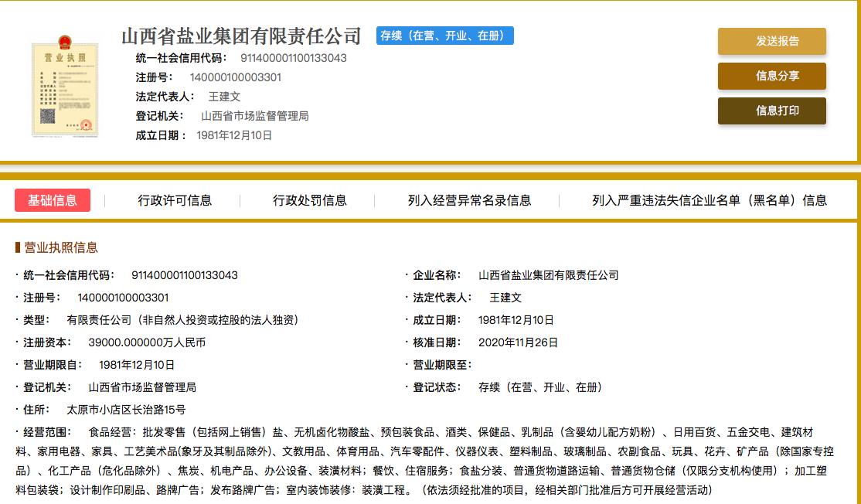
Task: Click address 太原市小店区长治路15号
Action: click(x=126, y=410)
